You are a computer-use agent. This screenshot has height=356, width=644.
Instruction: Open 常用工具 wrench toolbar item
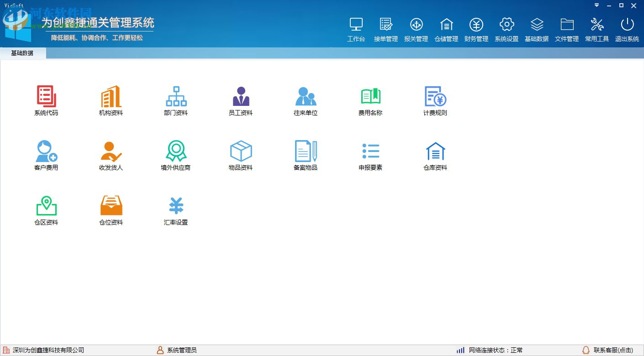click(x=597, y=30)
